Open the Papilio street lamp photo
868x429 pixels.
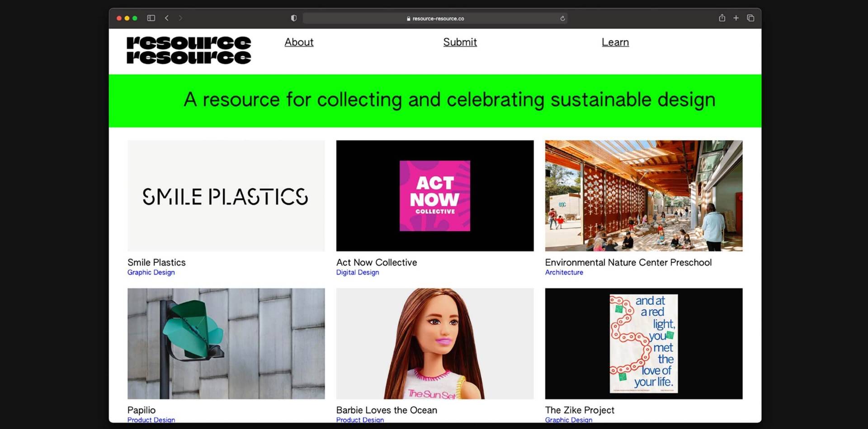(x=226, y=344)
